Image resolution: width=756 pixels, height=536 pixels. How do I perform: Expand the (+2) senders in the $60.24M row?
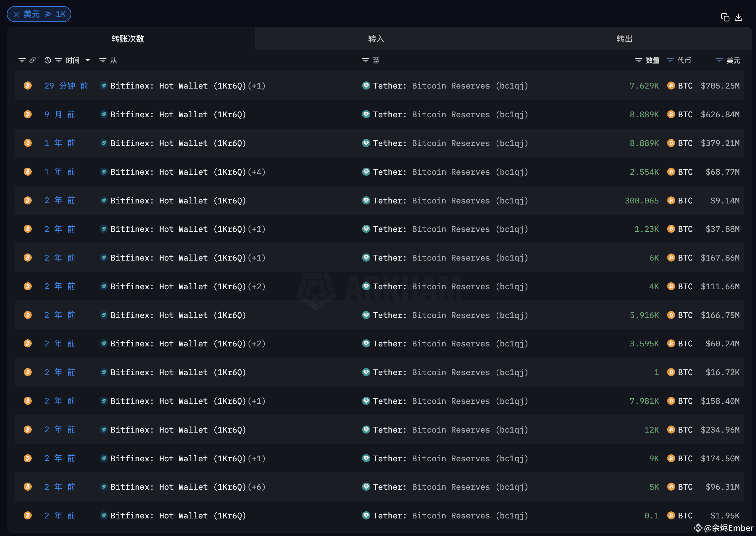[257, 344]
